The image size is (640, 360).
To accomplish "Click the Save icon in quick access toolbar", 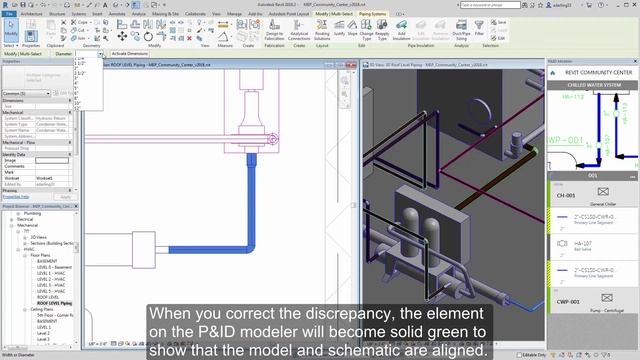I will [x=23, y=5].
